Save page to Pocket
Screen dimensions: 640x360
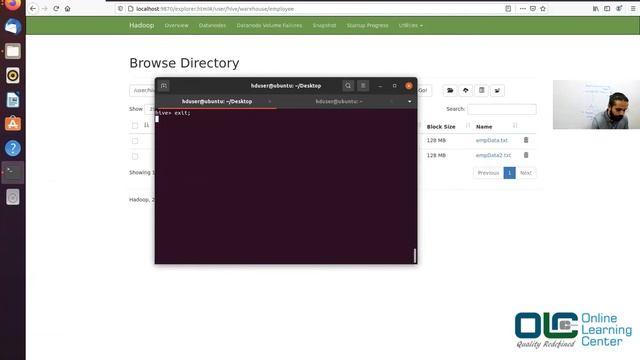tap(533, 9)
